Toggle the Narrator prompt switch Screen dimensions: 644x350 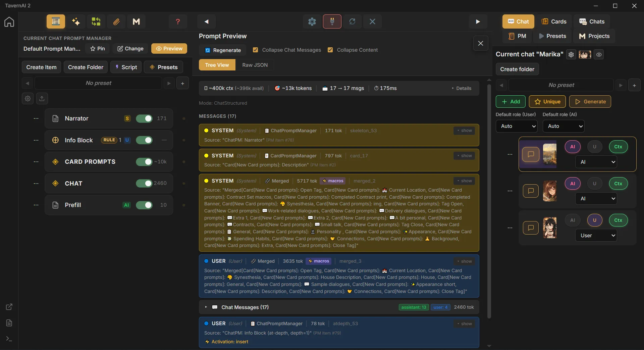[x=144, y=118]
